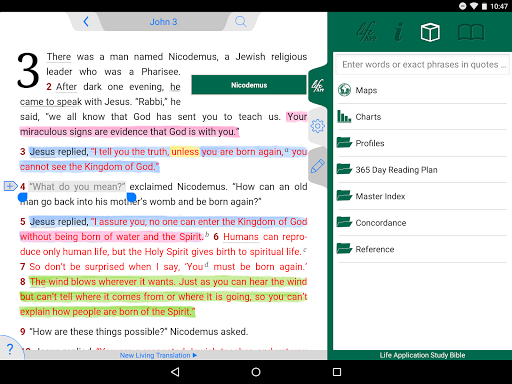Click the green Nicodemus profile button
The image size is (512, 384).
[x=249, y=85]
